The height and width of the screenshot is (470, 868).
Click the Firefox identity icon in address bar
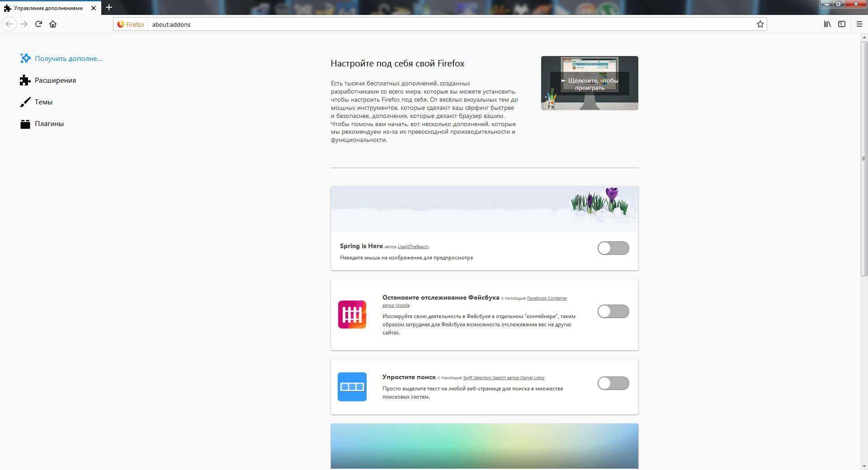click(x=131, y=24)
